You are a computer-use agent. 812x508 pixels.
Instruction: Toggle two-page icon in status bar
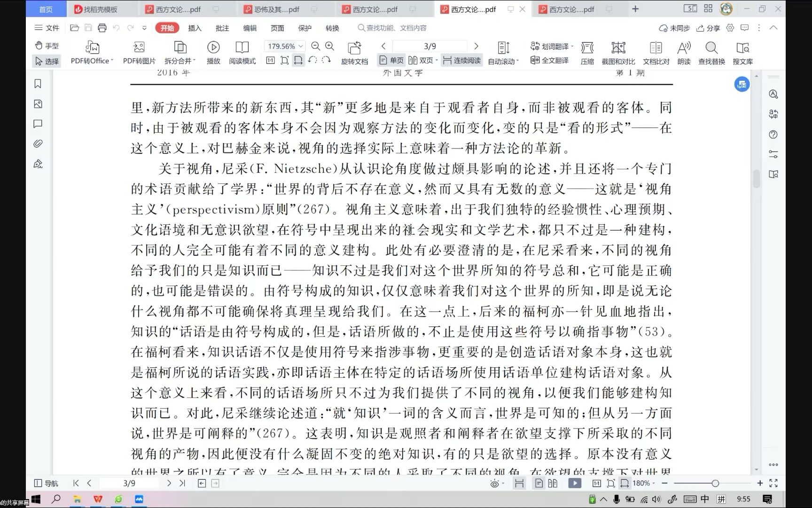tap(553, 483)
